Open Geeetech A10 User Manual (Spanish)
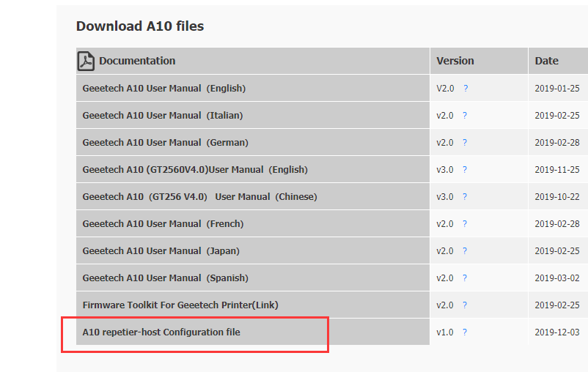Image resolution: width=588 pixels, height=372 pixels. tap(166, 278)
